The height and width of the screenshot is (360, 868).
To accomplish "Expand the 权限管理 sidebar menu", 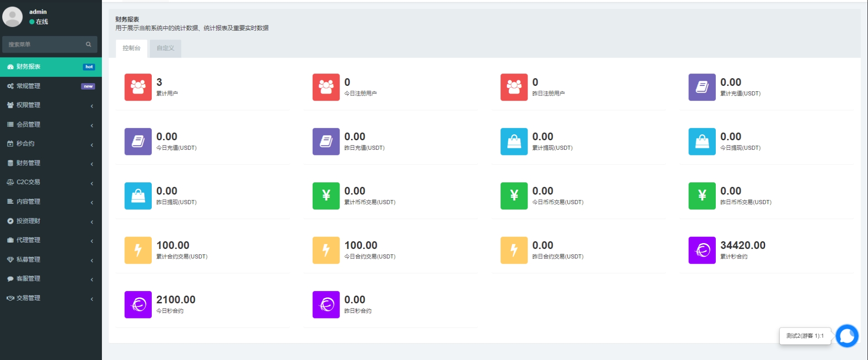I will point(50,105).
